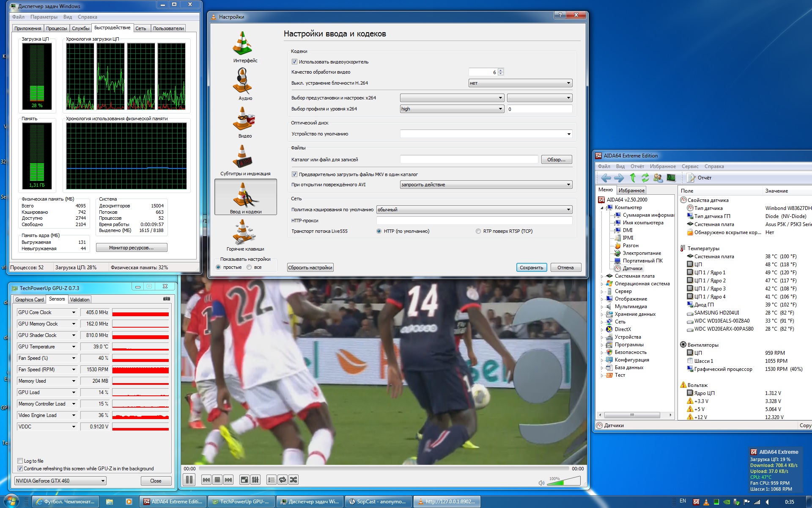This screenshot has width=812, height=508.
Task: Select 'RTP поверх RTSP (TCP)' radio option
Action: 478,231
